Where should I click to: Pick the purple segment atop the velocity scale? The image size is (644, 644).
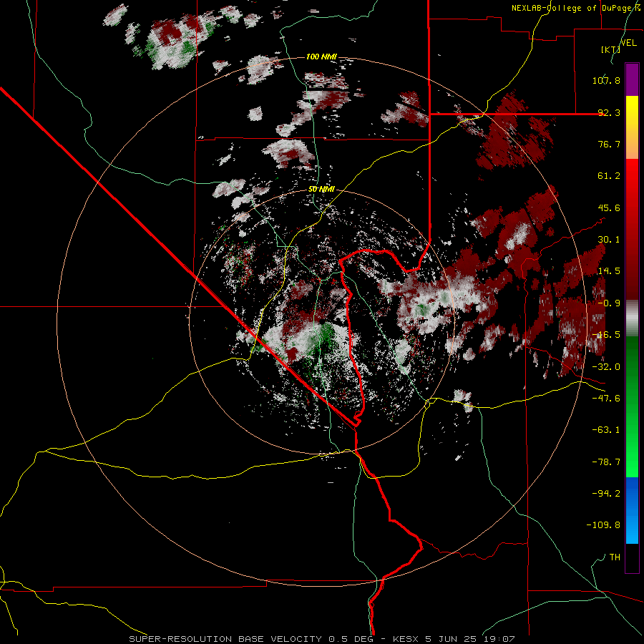[x=632, y=79]
